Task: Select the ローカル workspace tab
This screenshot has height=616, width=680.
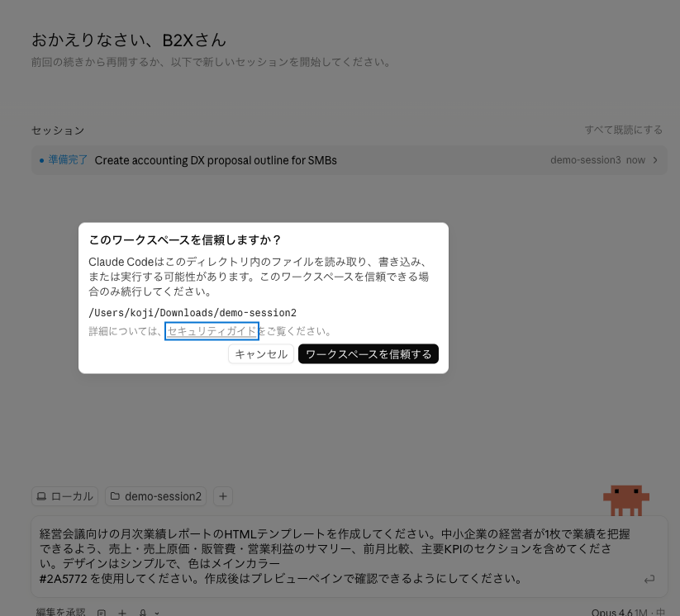Action: (x=64, y=496)
